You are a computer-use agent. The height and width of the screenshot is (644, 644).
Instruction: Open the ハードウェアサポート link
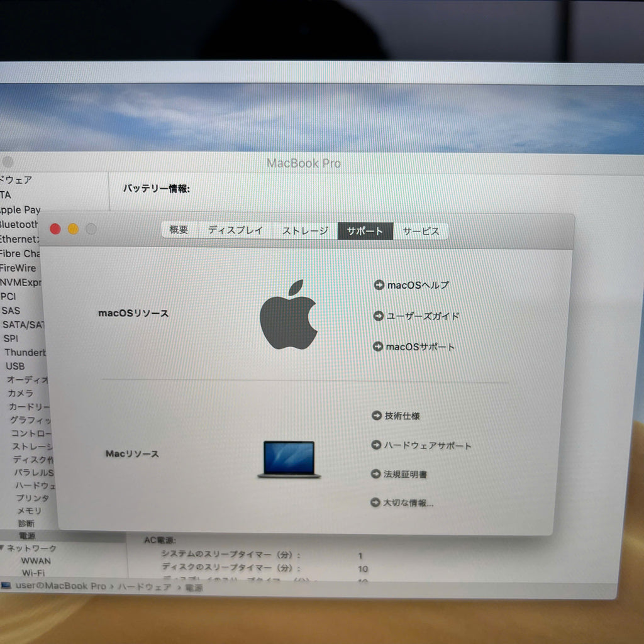point(428,446)
